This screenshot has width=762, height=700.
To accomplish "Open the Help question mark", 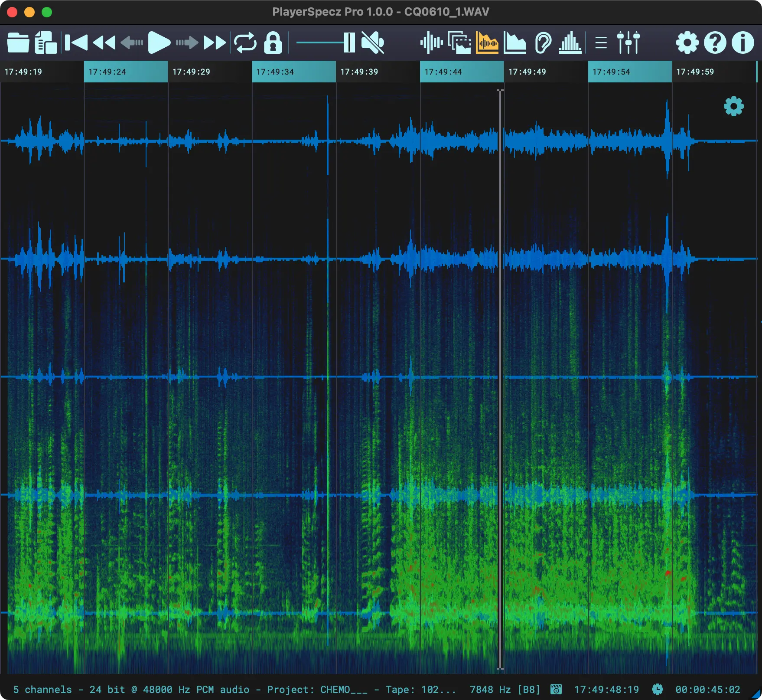I will coord(715,43).
